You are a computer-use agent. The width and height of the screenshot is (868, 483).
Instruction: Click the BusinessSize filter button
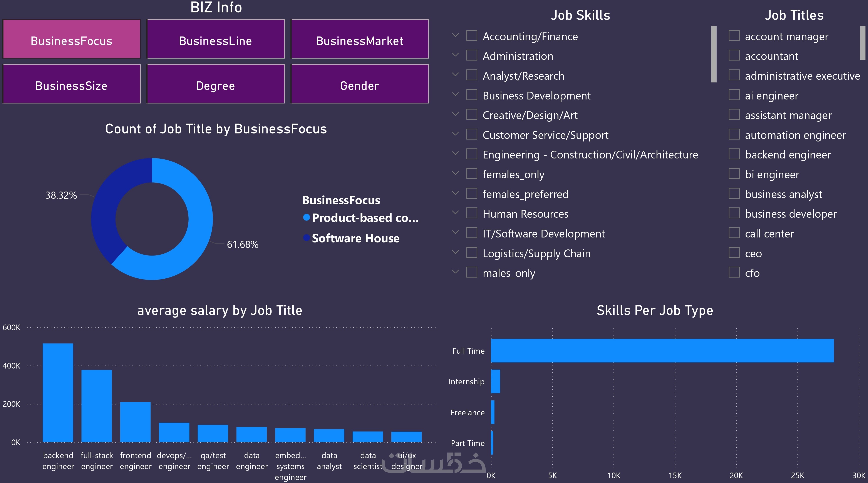pos(71,85)
